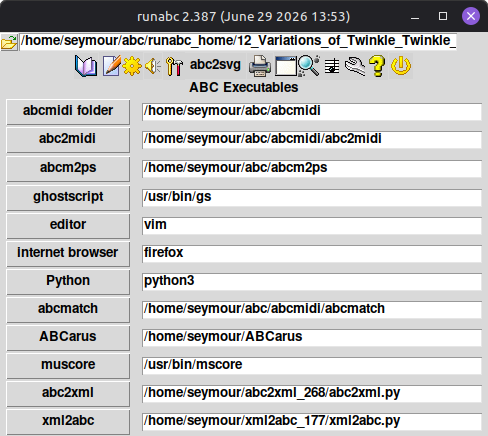Click the ABCarus button
This screenshot has width=488, height=436.
pyautogui.click(x=68, y=338)
